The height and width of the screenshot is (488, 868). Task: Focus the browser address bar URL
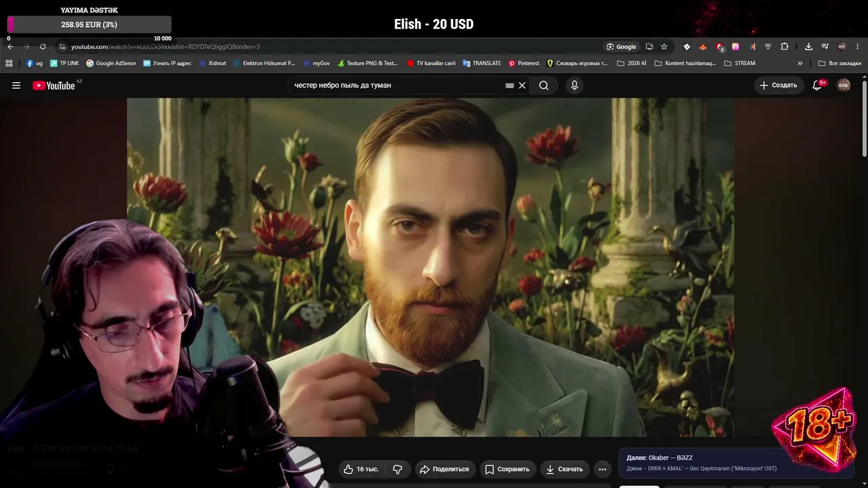click(x=165, y=47)
